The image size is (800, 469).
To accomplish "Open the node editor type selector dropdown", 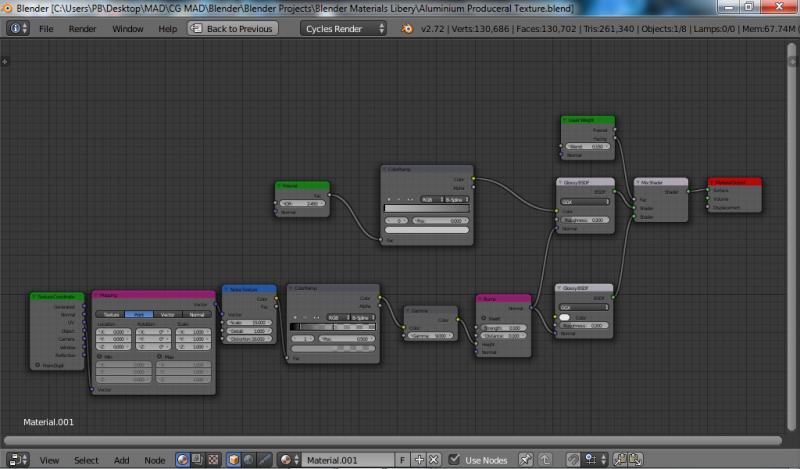I will click(x=18, y=460).
